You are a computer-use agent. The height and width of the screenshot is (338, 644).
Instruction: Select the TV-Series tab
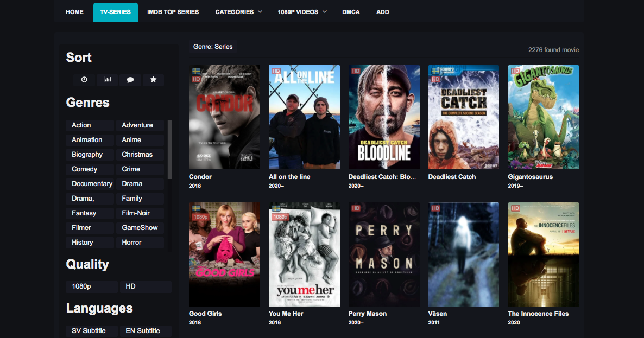pos(116,12)
